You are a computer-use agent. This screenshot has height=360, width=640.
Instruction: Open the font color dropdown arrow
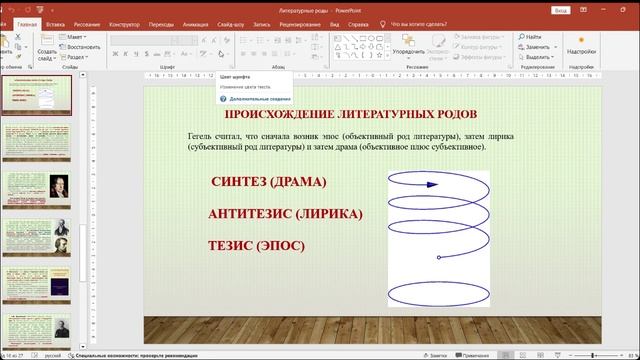[227, 54]
